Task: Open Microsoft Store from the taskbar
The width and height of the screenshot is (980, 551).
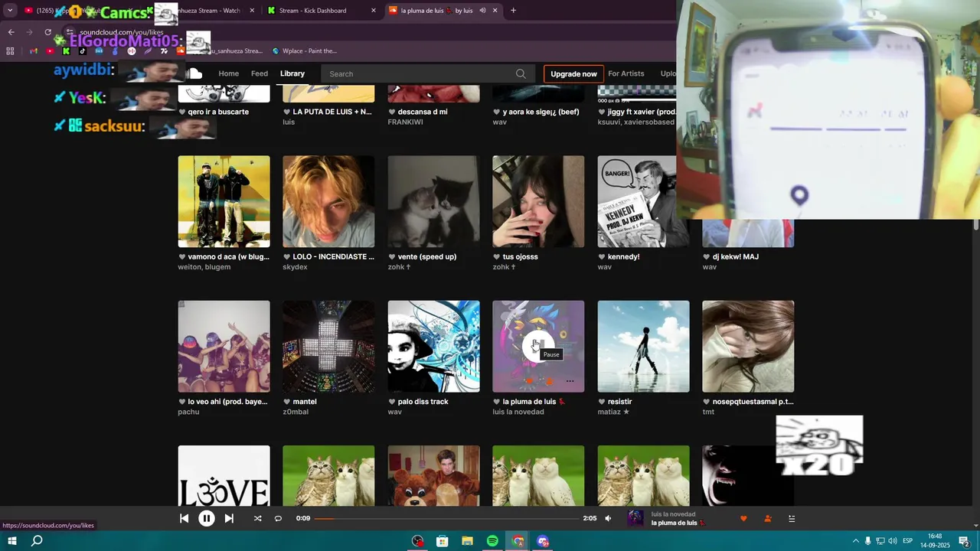Action: [x=442, y=541]
